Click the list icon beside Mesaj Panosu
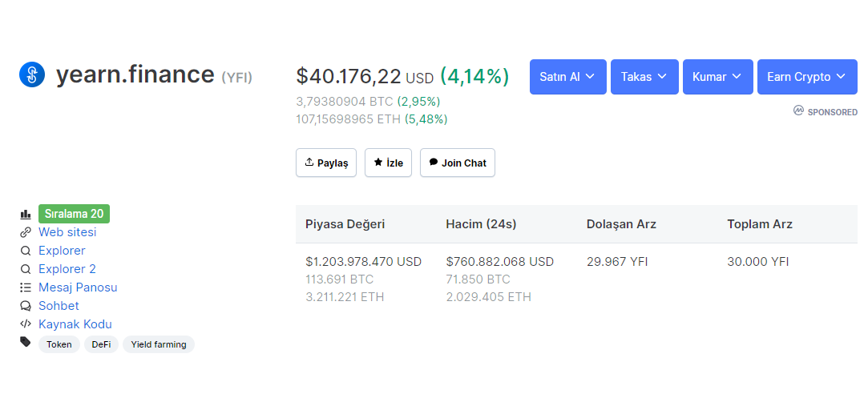Image resolution: width=868 pixels, height=394 pixels. coord(25,287)
